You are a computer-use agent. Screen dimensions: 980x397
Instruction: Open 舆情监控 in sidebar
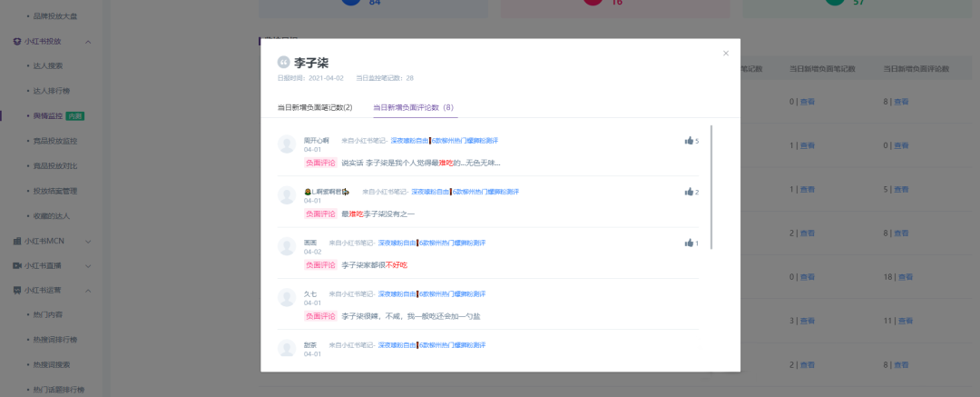coord(47,116)
